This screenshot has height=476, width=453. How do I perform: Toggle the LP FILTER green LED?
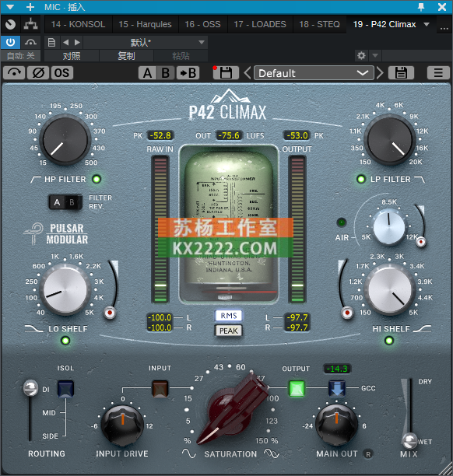click(x=361, y=179)
